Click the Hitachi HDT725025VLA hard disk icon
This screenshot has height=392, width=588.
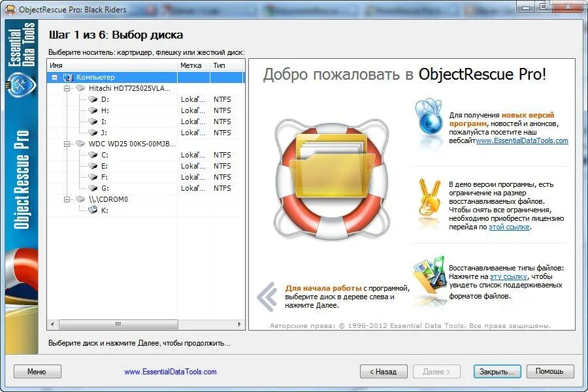80,88
